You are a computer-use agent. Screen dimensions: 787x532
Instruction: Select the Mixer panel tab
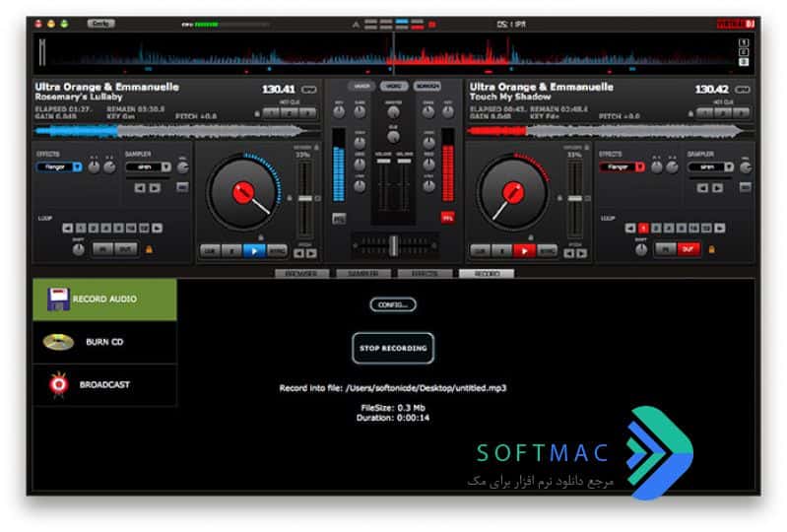[x=361, y=87]
